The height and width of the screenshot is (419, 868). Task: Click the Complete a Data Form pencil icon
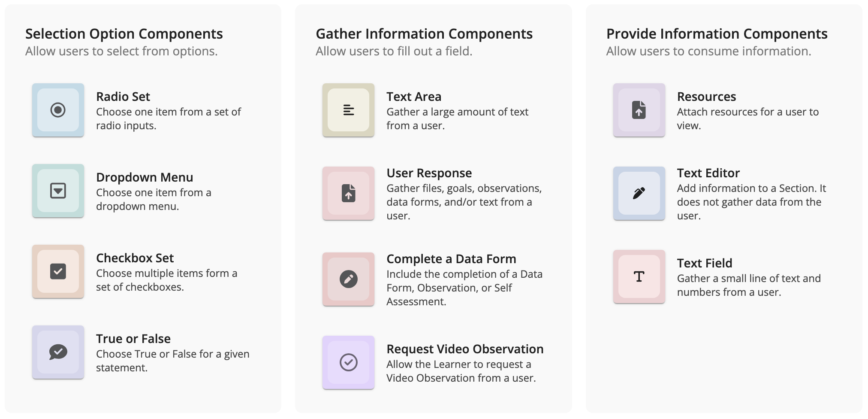coord(348,279)
